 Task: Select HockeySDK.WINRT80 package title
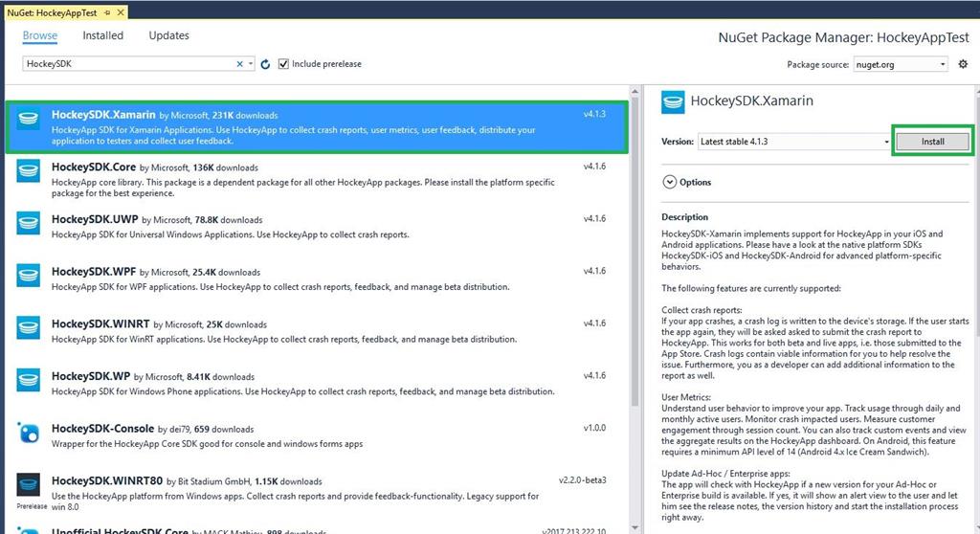point(107,480)
